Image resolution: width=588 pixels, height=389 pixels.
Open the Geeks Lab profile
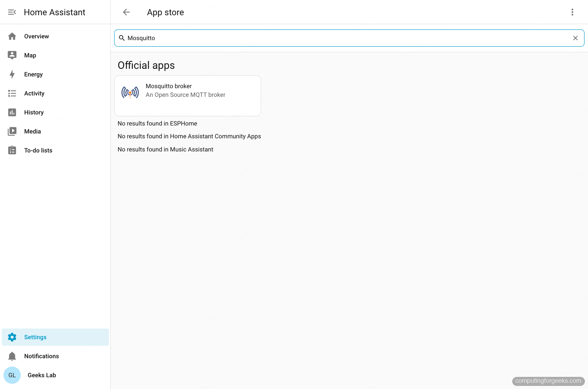tap(55, 375)
